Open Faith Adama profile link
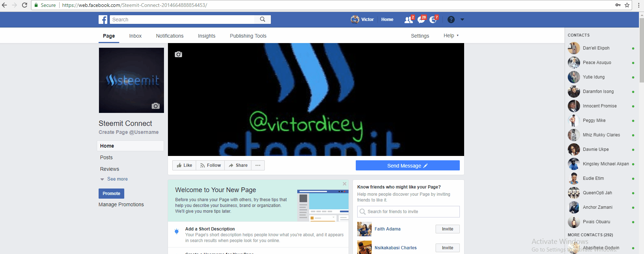644x254 pixels. [x=388, y=229]
